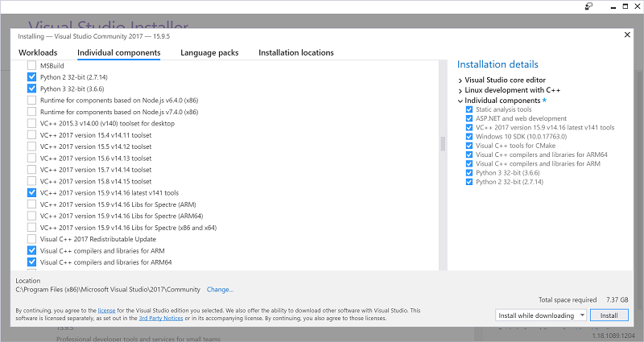Image resolution: width=644 pixels, height=342 pixels.
Task: Switch to the Workloads tab
Action: [x=38, y=52]
